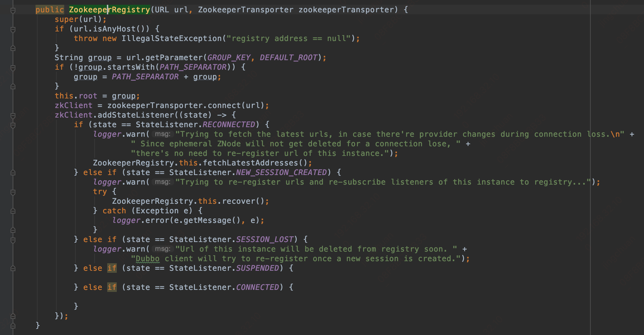Fold the SESSION_LOST else-if gutter marker
This screenshot has width=644, height=335.
13,240
